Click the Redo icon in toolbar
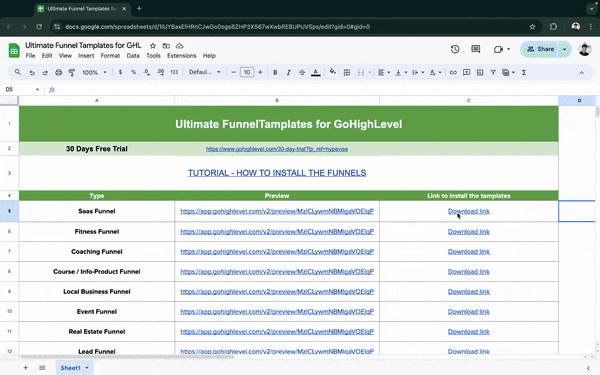 [x=45, y=72]
